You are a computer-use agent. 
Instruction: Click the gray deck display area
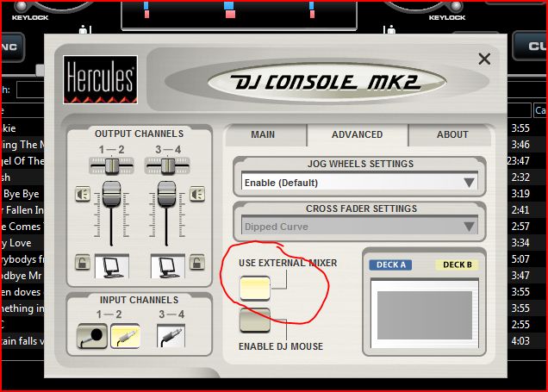click(425, 315)
